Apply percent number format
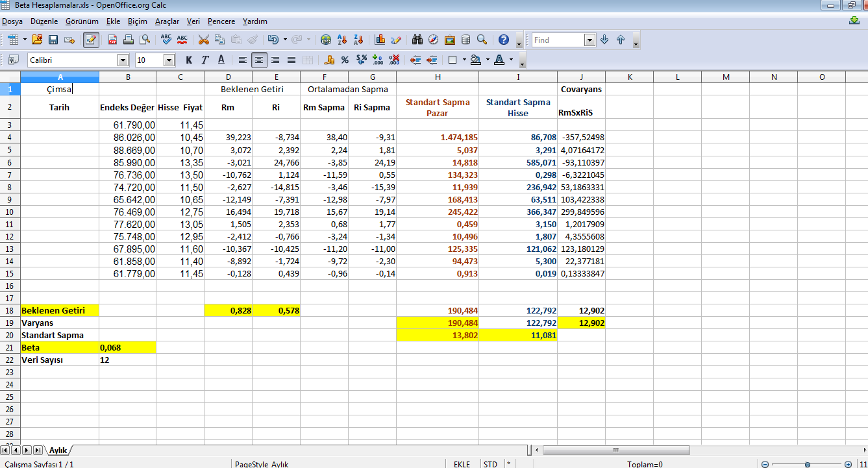 click(345, 60)
